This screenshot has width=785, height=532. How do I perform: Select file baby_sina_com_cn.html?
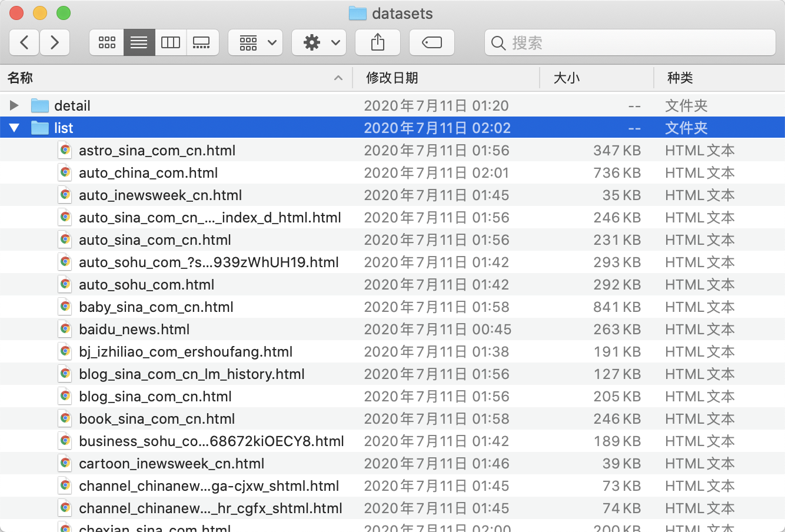point(156,307)
